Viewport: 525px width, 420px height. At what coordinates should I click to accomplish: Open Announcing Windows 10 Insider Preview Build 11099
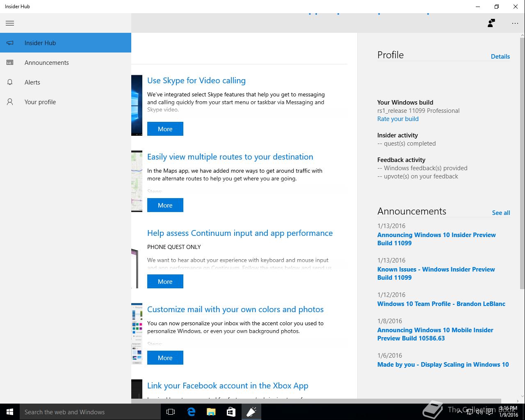436,239
